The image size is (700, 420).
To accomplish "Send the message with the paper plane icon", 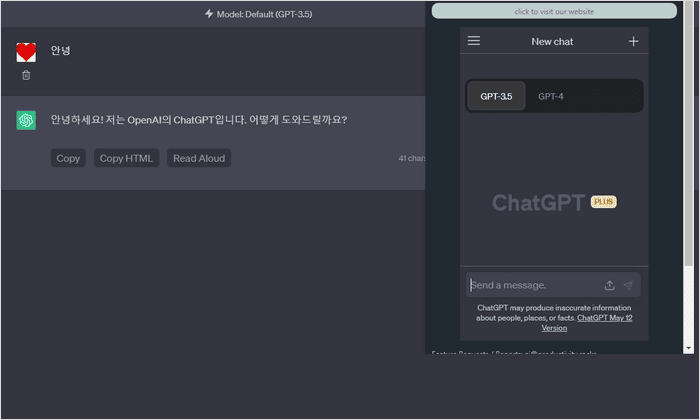I will pos(628,285).
